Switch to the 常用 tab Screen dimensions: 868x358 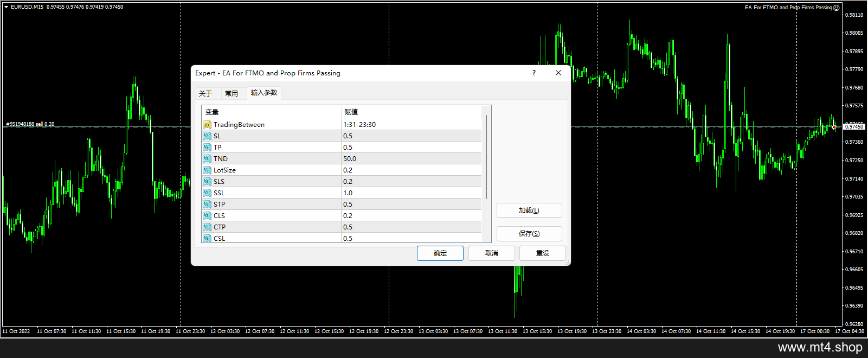232,93
